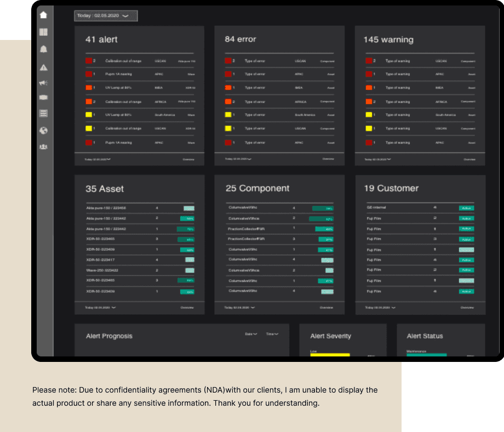504x432 pixels.
Task: Open the Overview link in the warning card
Action: pyautogui.click(x=469, y=159)
